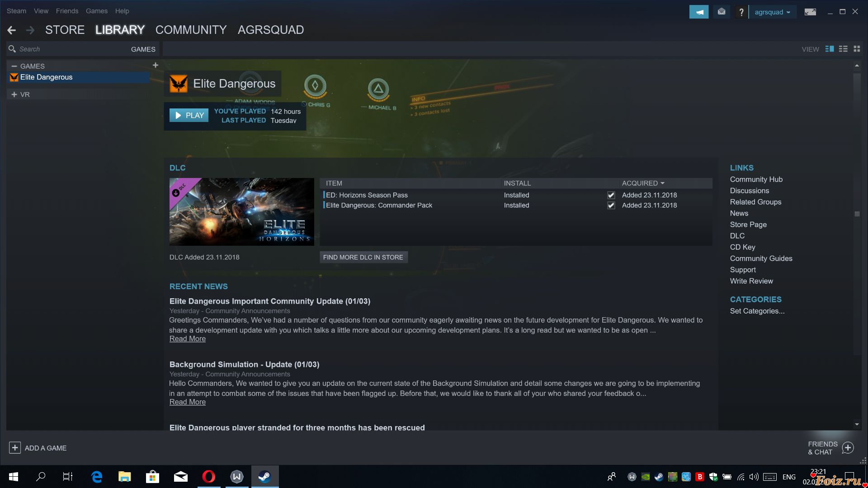This screenshot has width=868, height=488.
Task: Open the Friends menu
Action: (67, 11)
